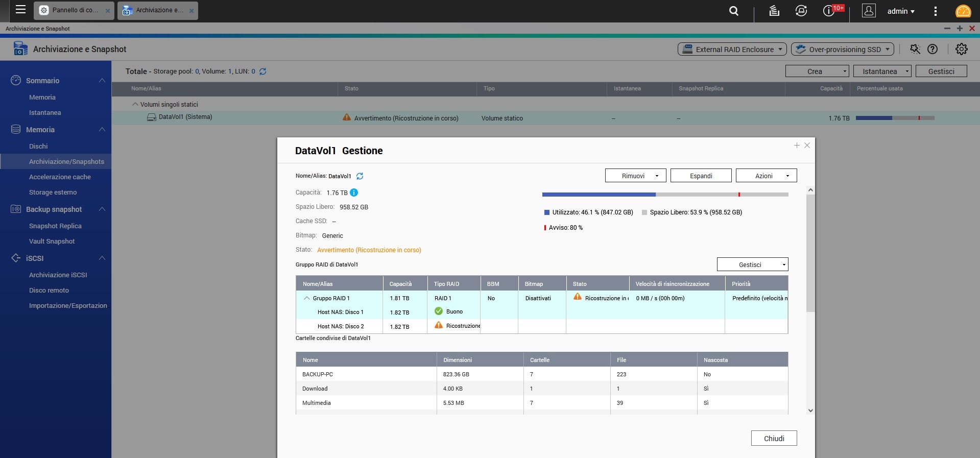Open external devices sync icon
980x458 pixels.
click(x=801, y=11)
